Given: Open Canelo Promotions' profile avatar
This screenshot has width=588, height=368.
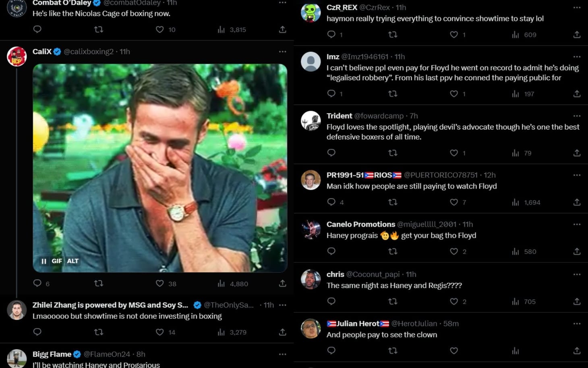Looking at the screenshot, I should point(311,229).
